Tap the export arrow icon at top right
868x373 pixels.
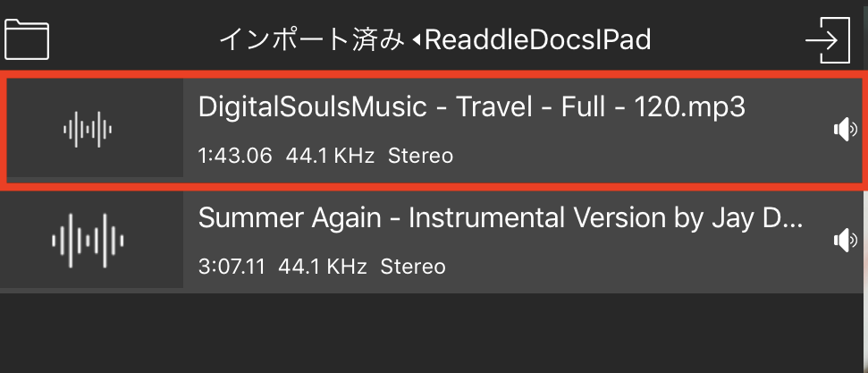(827, 39)
